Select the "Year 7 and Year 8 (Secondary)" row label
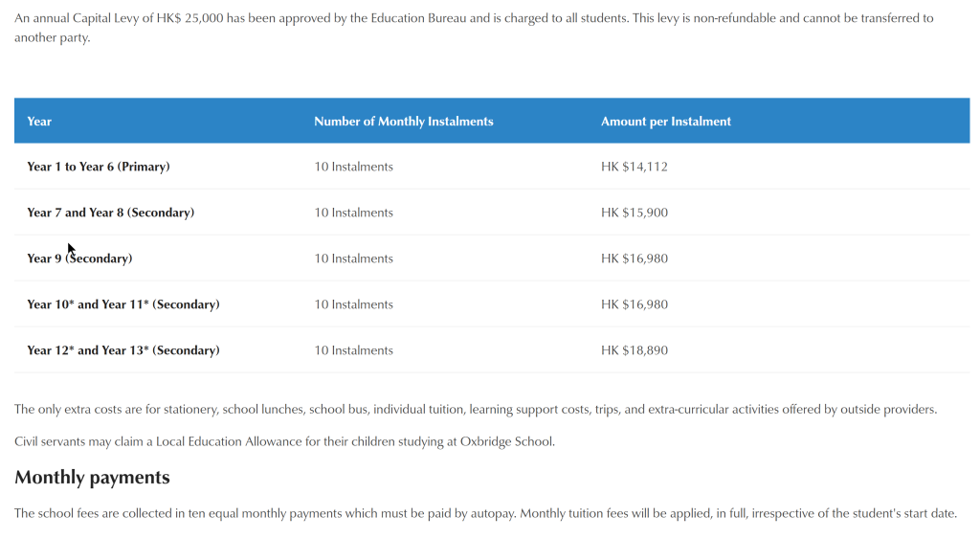The image size is (980, 539). pos(110,213)
